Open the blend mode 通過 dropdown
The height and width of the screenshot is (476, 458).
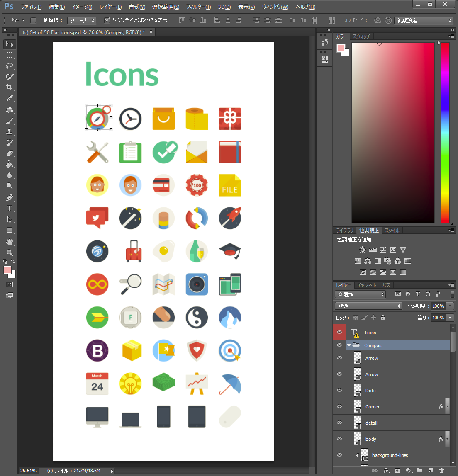[368, 306]
